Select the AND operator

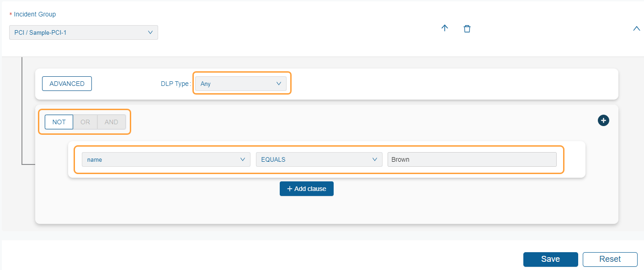[x=112, y=122]
